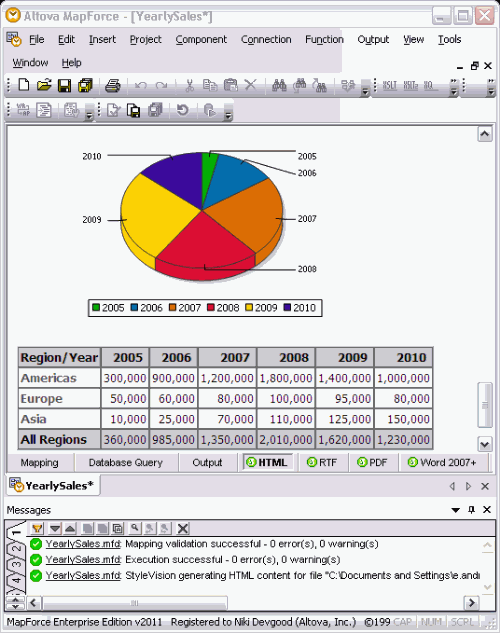Print the current output
The image size is (500, 633).
point(113,86)
